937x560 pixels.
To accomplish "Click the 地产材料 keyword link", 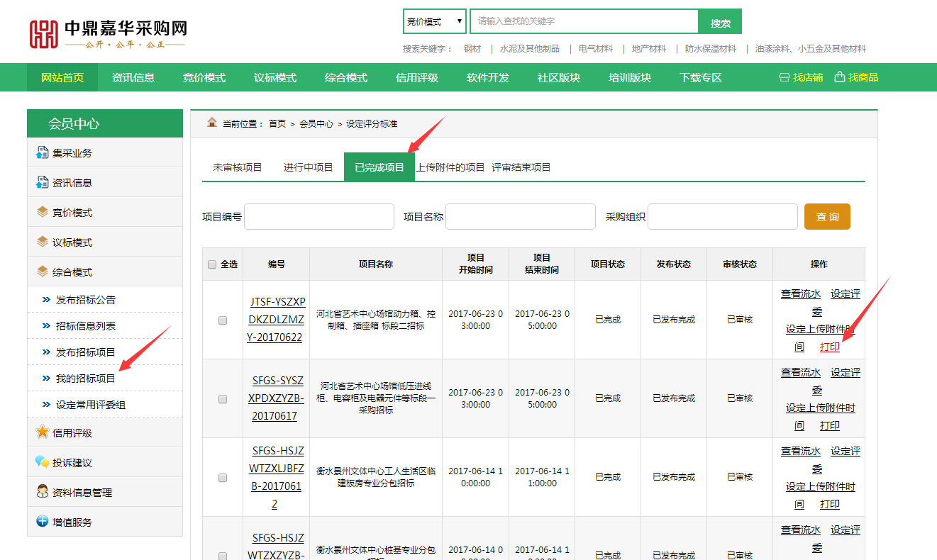I will tap(649, 49).
